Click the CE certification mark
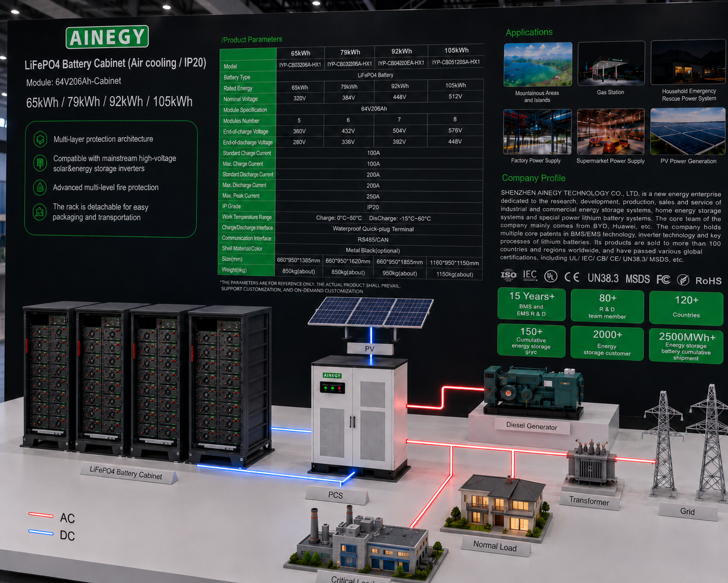 pyautogui.click(x=572, y=277)
